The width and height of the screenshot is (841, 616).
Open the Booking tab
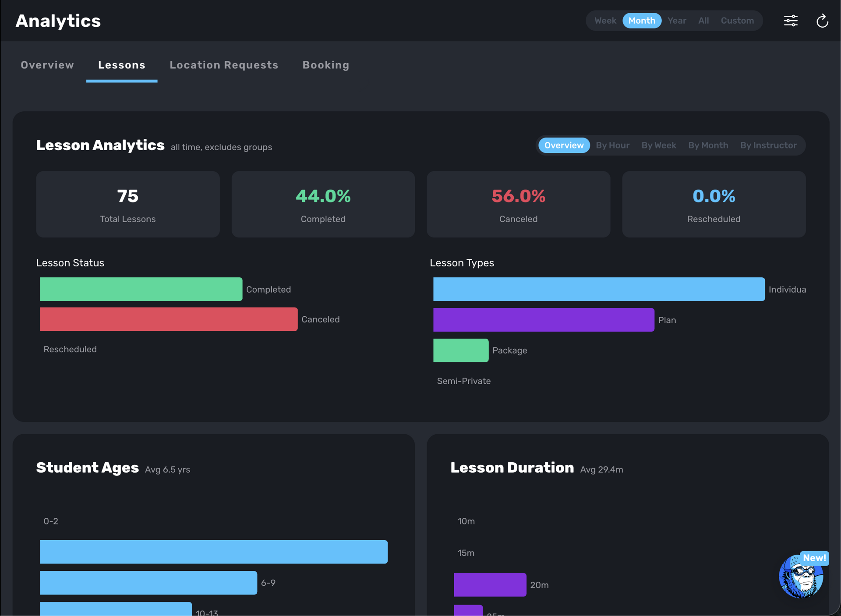(x=326, y=65)
